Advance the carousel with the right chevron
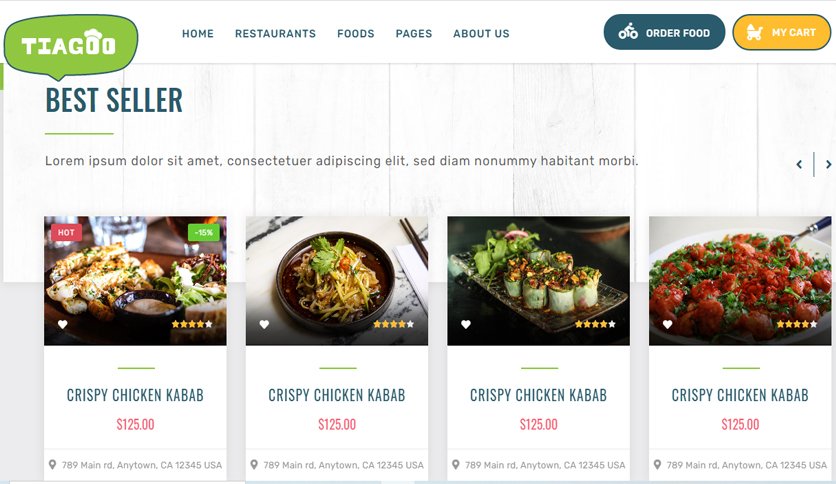This screenshot has width=836, height=484. click(x=828, y=164)
